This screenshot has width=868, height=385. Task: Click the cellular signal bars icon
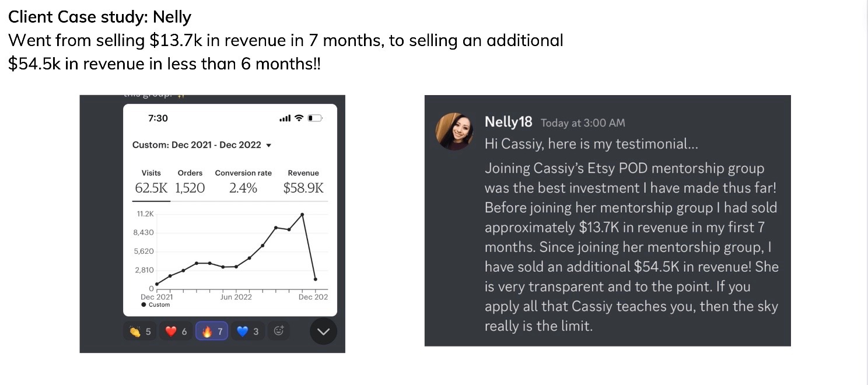coord(285,118)
